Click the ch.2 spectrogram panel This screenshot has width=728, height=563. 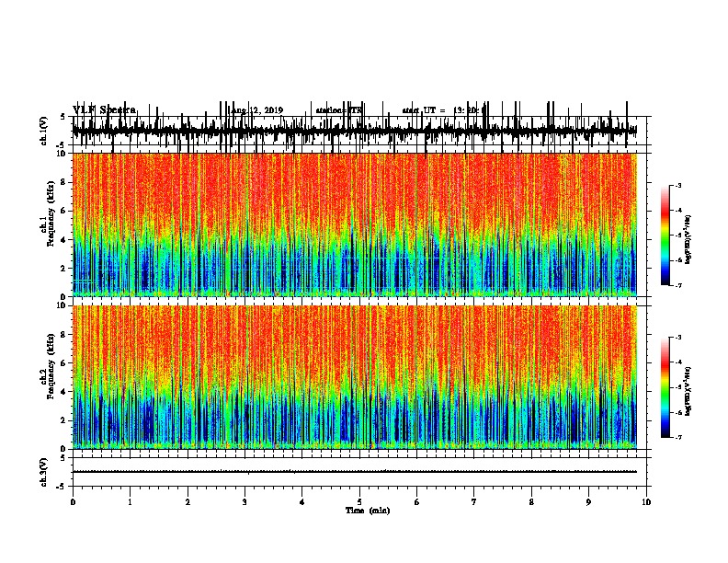click(355, 377)
